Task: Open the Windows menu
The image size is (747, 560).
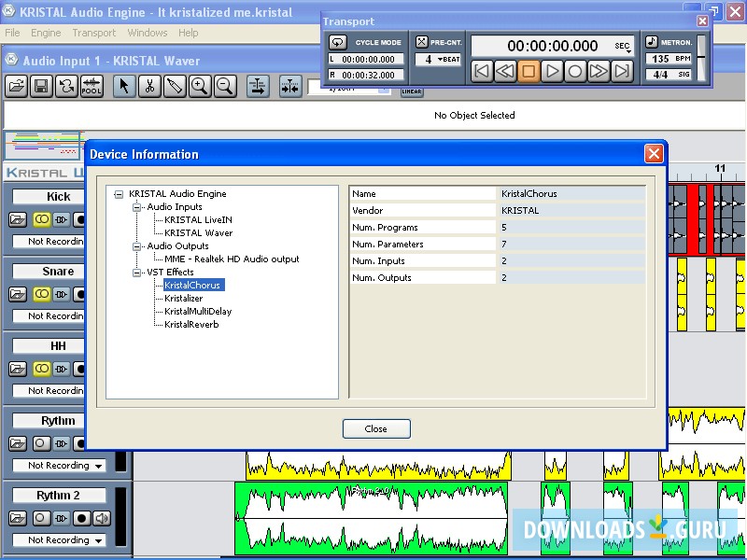Action: (148, 33)
